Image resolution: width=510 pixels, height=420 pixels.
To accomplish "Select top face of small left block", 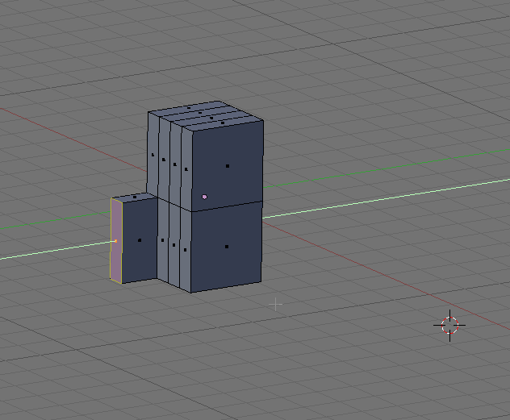I will tap(135, 198).
